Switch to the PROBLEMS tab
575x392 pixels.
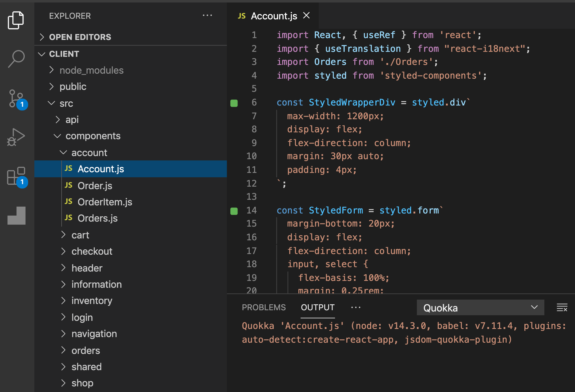pos(264,307)
